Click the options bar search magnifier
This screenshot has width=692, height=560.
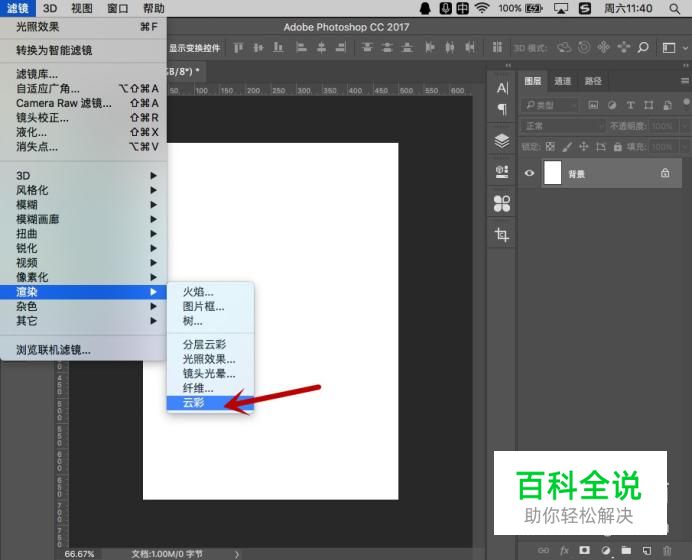click(643, 47)
